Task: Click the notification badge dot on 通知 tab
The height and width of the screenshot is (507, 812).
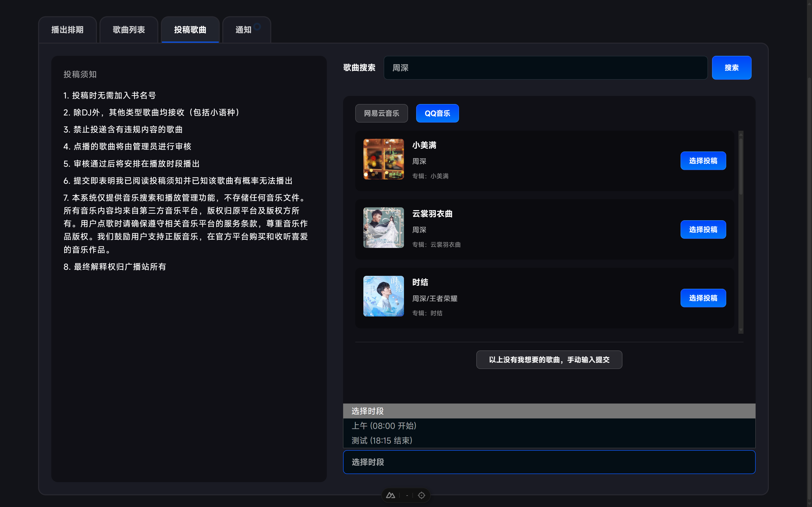Action: coord(257,26)
